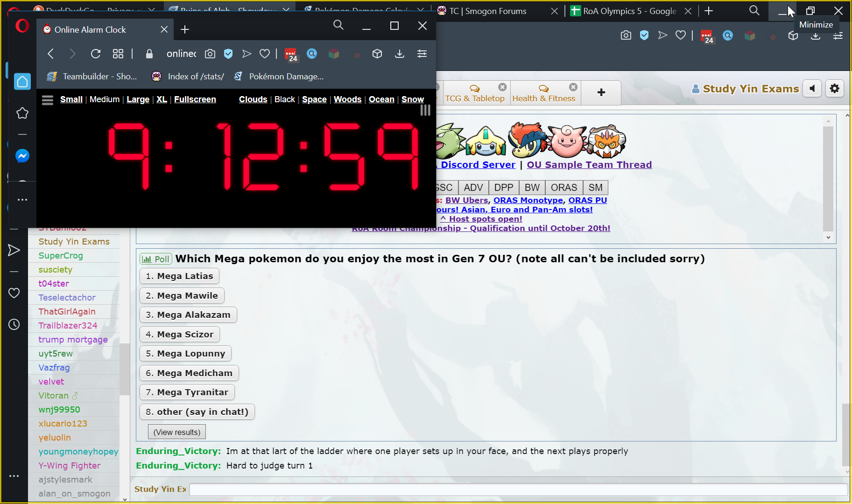Image resolution: width=852 pixels, height=504 pixels.
Task: Vote for other (say in chat!) option
Action: (x=197, y=412)
